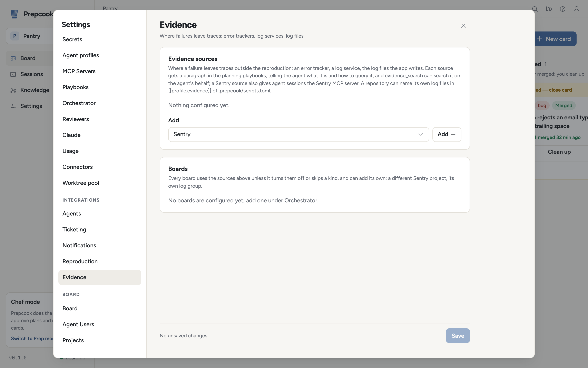The image size is (588, 368).
Task: Click the Sessions terminal icon in sidebar
Action: pos(13,74)
